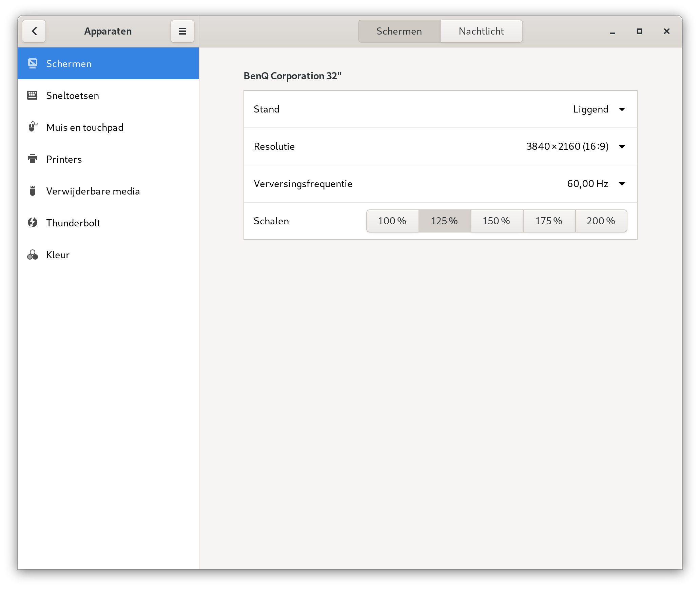The height and width of the screenshot is (589, 700).
Task: Set scaling to 200 %
Action: (601, 221)
